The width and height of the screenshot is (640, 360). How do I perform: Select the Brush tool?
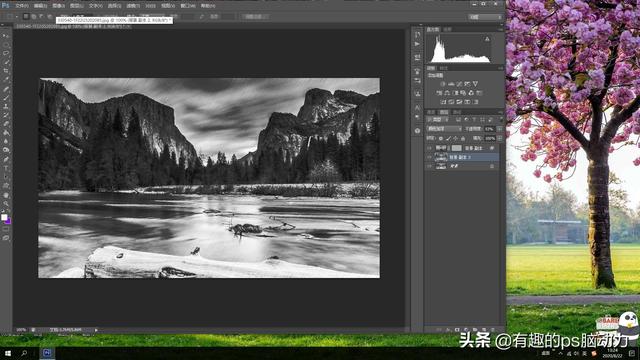(6, 97)
